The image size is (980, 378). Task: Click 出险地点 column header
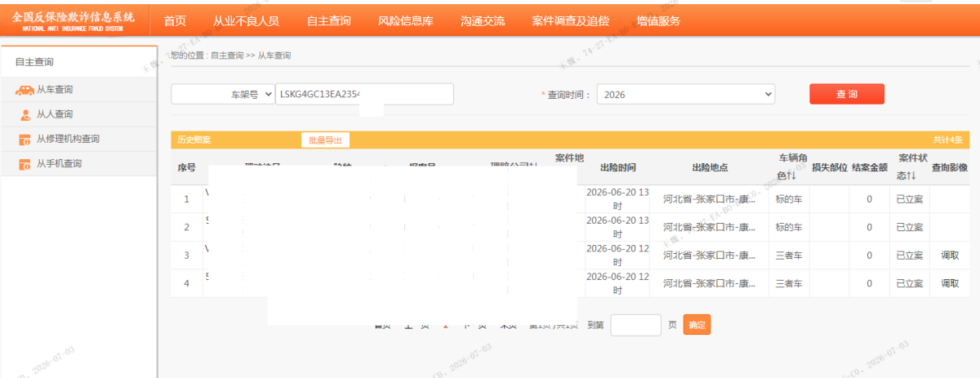click(x=710, y=167)
